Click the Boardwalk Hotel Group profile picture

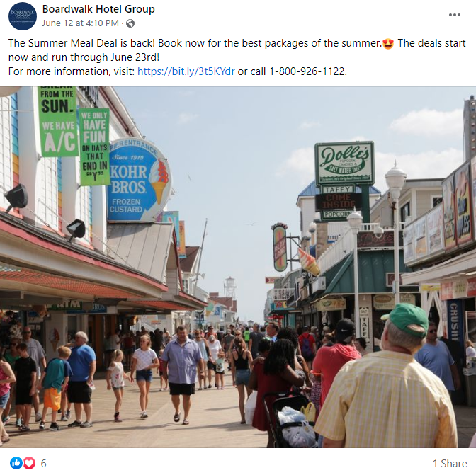(x=23, y=16)
